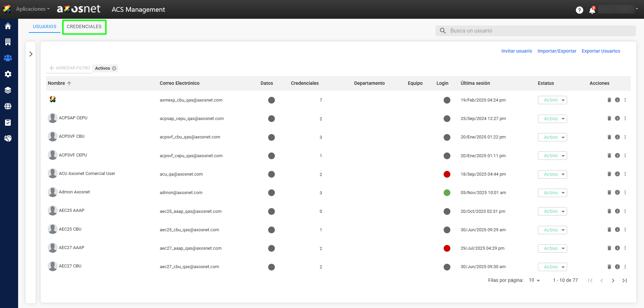Focus the Busca un usuario search field
This screenshot has width=644, height=308.
pos(540,31)
